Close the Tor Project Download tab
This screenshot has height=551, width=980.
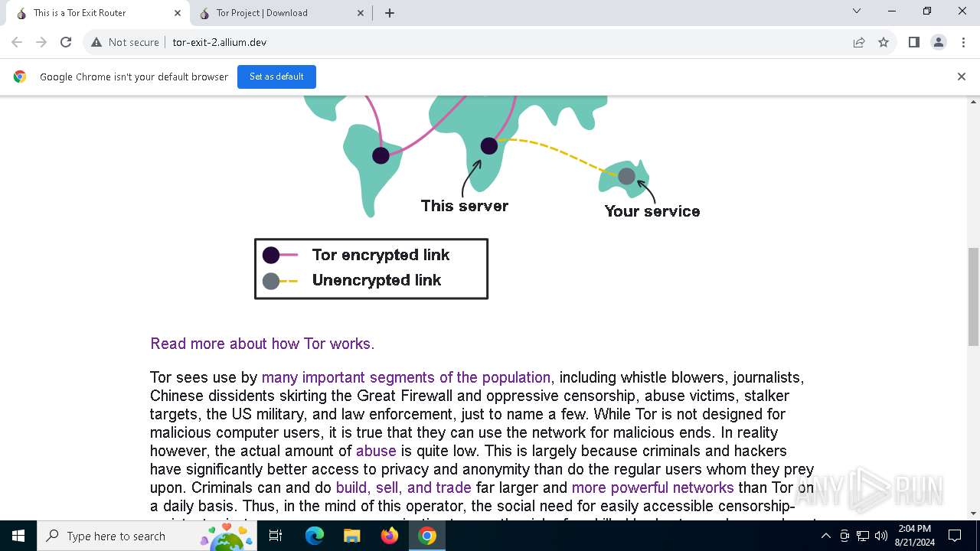click(361, 13)
